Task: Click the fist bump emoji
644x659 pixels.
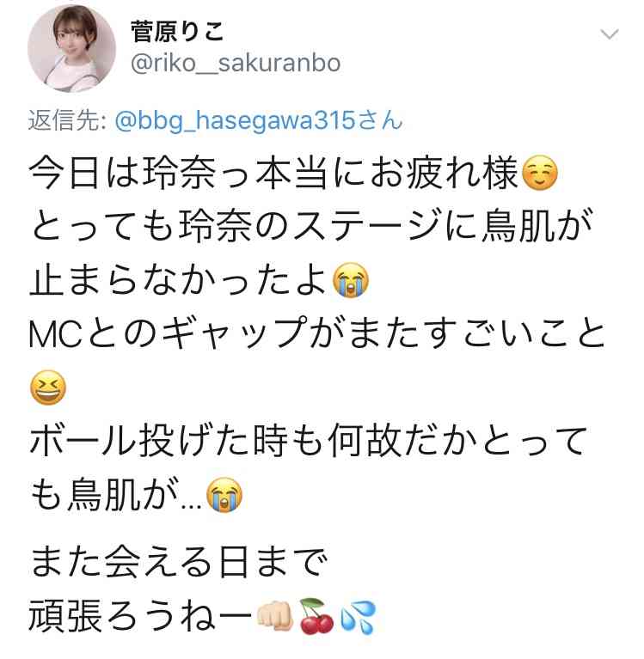Action: (274, 616)
